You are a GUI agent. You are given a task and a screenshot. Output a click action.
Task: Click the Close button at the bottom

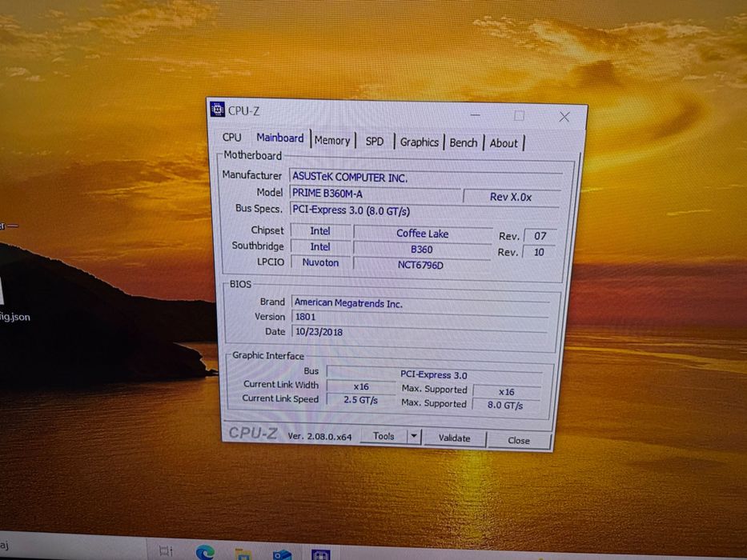point(519,441)
